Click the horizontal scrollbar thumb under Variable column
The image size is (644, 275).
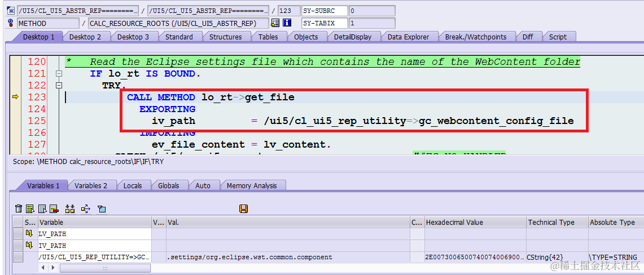[x=105, y=268]
